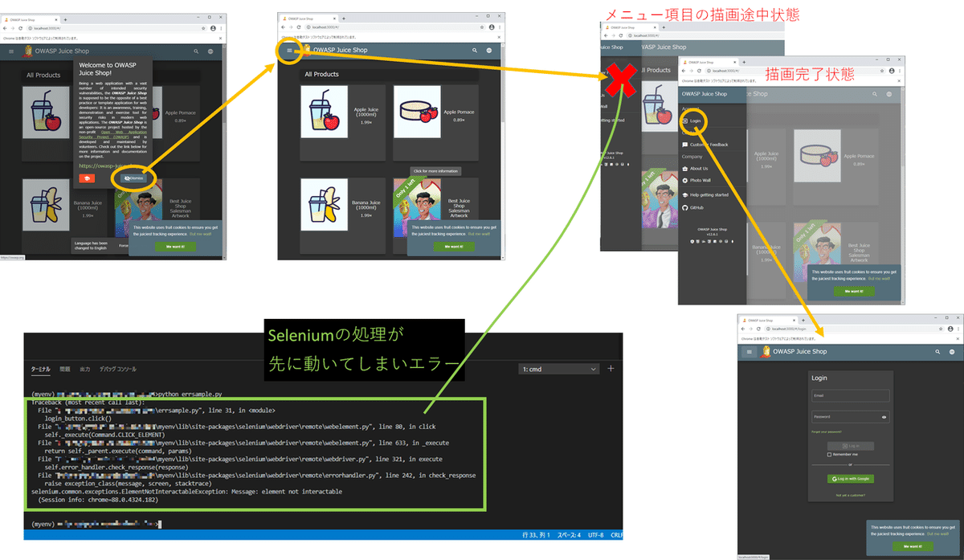This screenshot has height=560, width=964.
Task: Click bookmark star in welcome dialog browser window
Action: (204, 28)
